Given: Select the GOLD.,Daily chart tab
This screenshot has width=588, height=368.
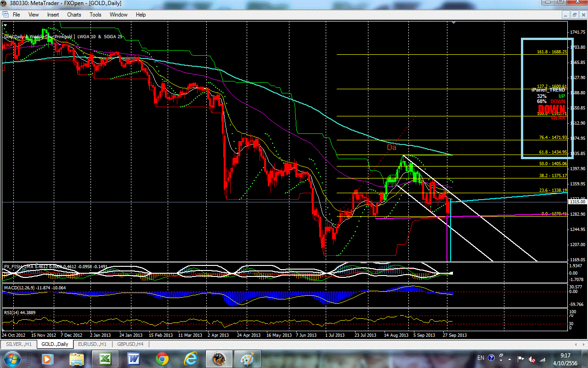Looking at the screenshot, I should [55, 344].
